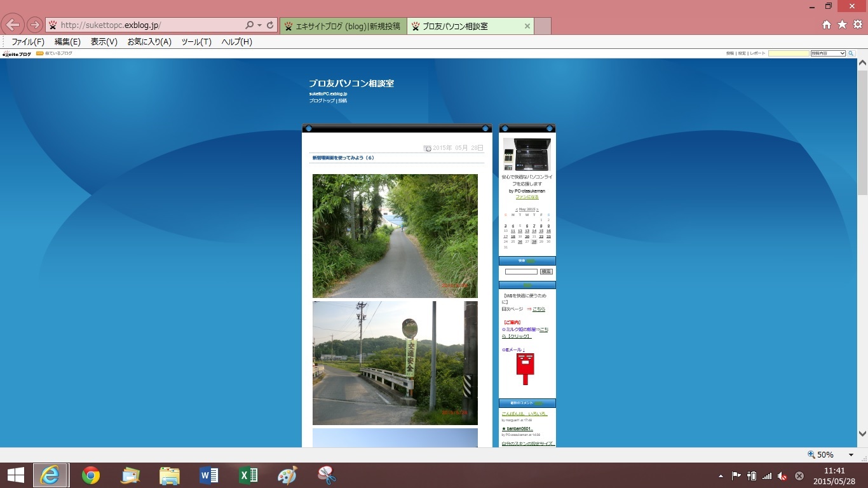This screenshot has height=488, width=868.
Task: Show hidden system tray icons
Action: 721,475
